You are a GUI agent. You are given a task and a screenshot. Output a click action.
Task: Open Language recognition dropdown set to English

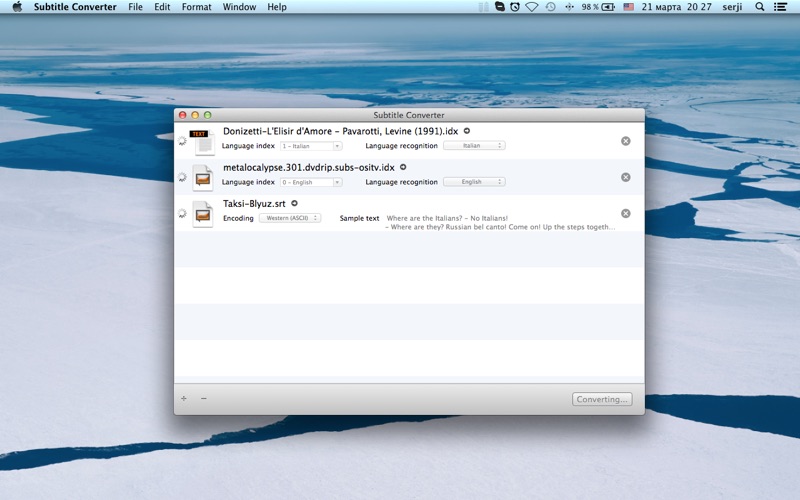click(474, 182)
